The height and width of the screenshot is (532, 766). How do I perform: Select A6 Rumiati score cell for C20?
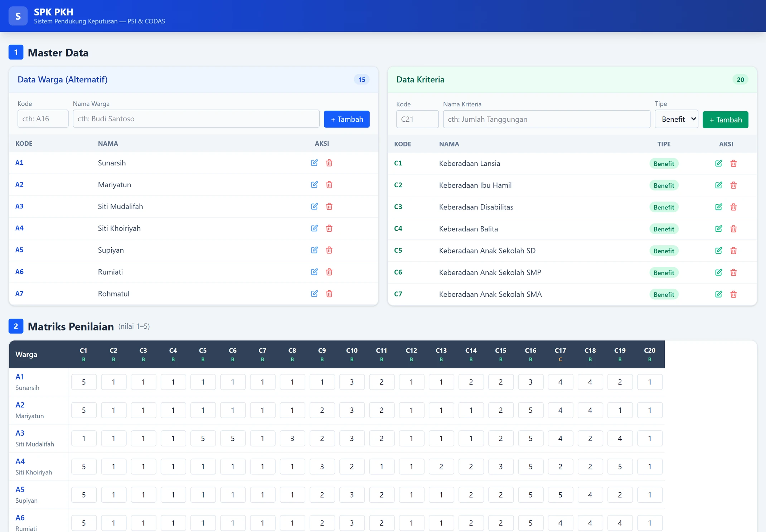coord(650,523)
